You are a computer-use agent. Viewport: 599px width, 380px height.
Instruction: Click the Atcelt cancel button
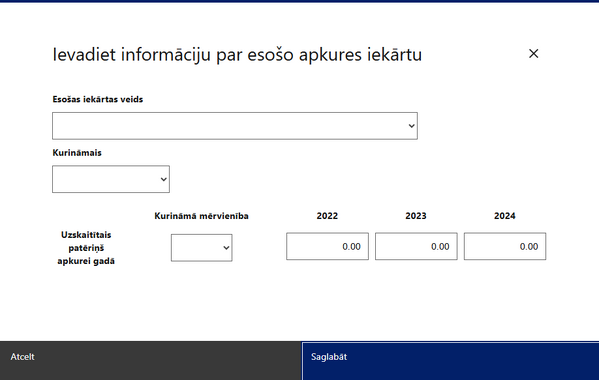[151, 361]
